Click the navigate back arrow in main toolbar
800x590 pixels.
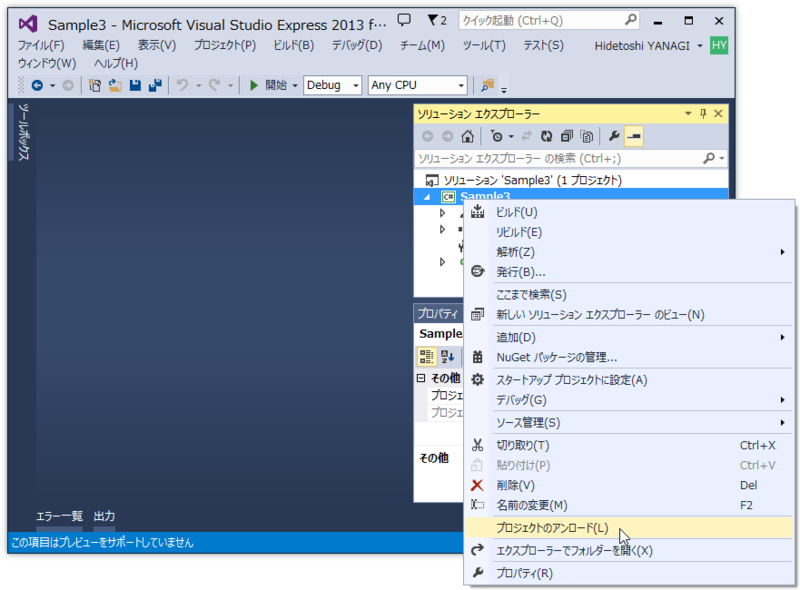tap(37, 85)
